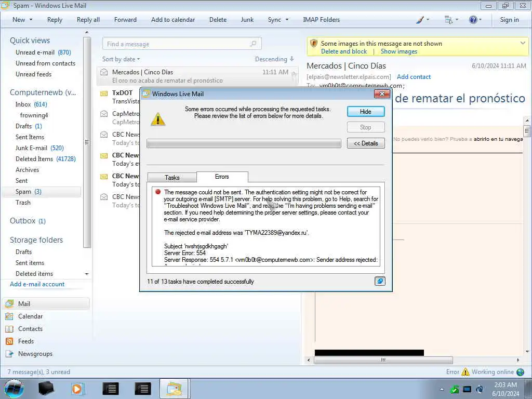Click the Stop button
The image size is (532, 399).
pyautogui.click(x=366, y=127)
